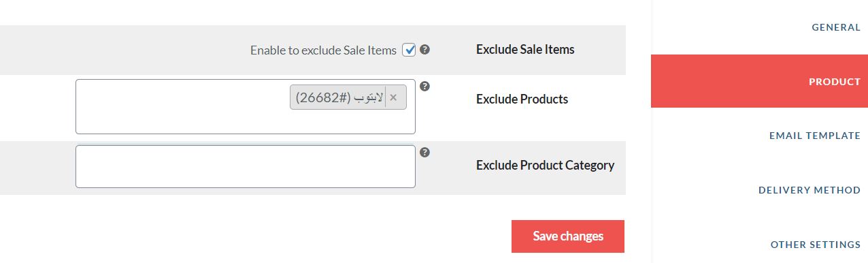The width and height of the screenshot is (868, 263).
Task: Click the Exclude Products heading label
Action: (522, 99)
